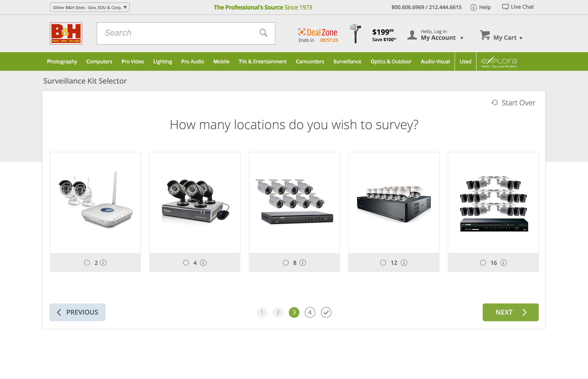This screenshot has height=379, width=588.
Task: Show info for the 8 locations option
Action: click(x=303, y=263)
